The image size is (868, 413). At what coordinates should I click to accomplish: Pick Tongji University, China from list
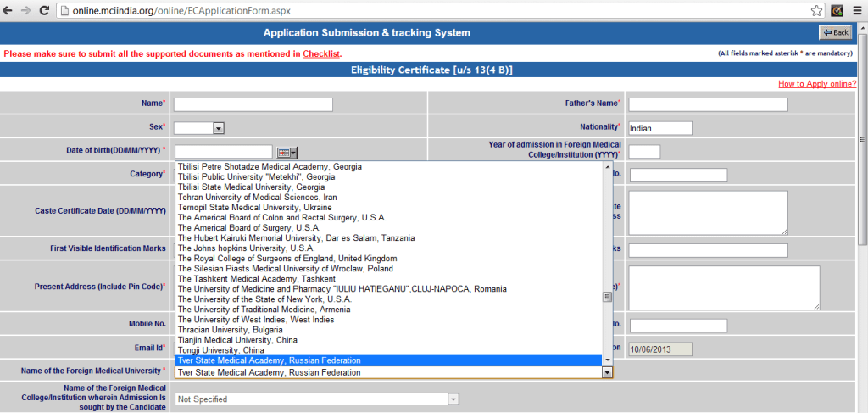[221, 350]
